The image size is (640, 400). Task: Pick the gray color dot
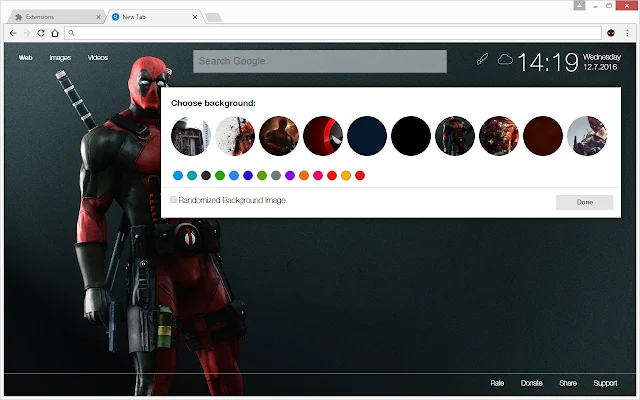tap(276, 176)
